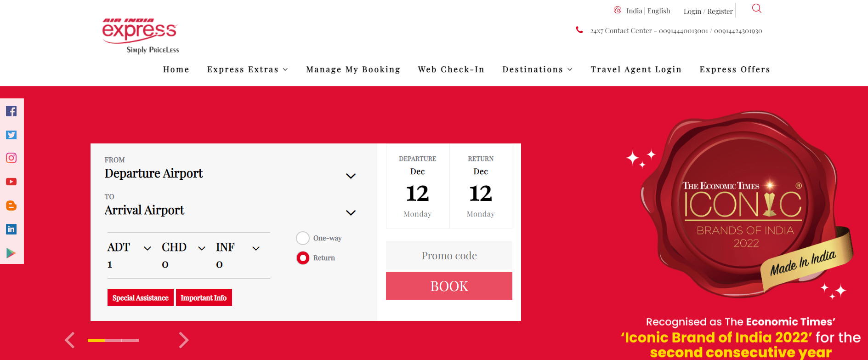Expand the Destinations menu
868x360 pixels.
tap(537, 69)
